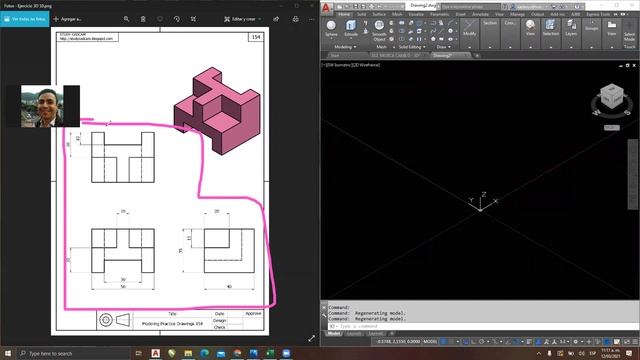Screen dimensions: 640x360
Task: Toggle MODEL space button in status bar
Action: (x=430, y=342)
